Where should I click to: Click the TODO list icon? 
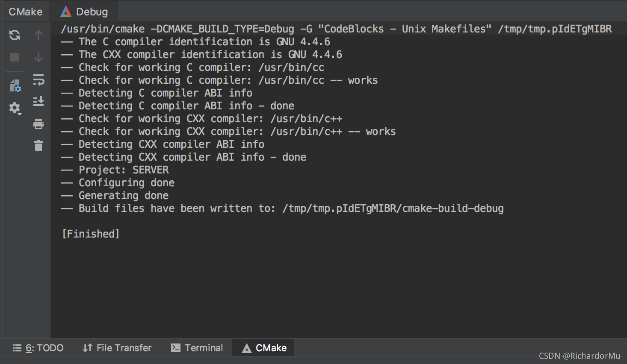[17, 348]
